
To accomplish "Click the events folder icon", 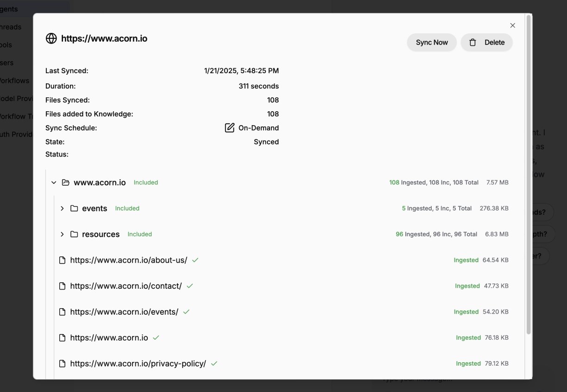I will tap(74, 209).
